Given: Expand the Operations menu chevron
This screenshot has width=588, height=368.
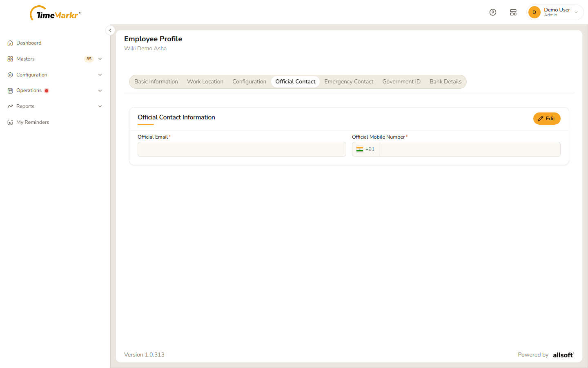Looking at the screenshot, I should [x=100, y=91].
